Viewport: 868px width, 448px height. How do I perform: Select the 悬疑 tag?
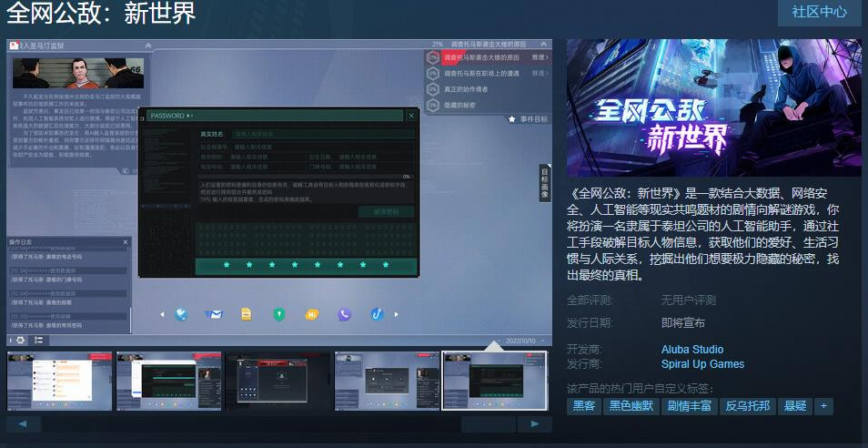click(795, 406)
